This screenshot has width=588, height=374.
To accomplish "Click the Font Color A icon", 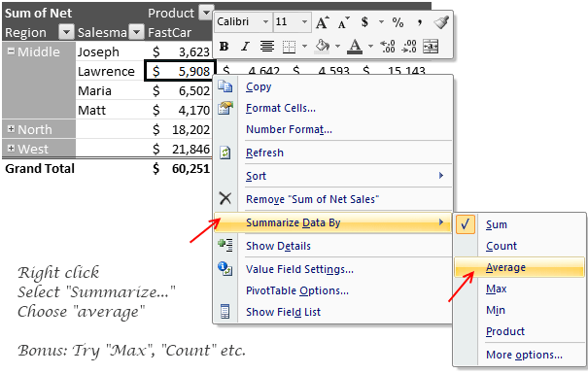I will click(355, 47).
